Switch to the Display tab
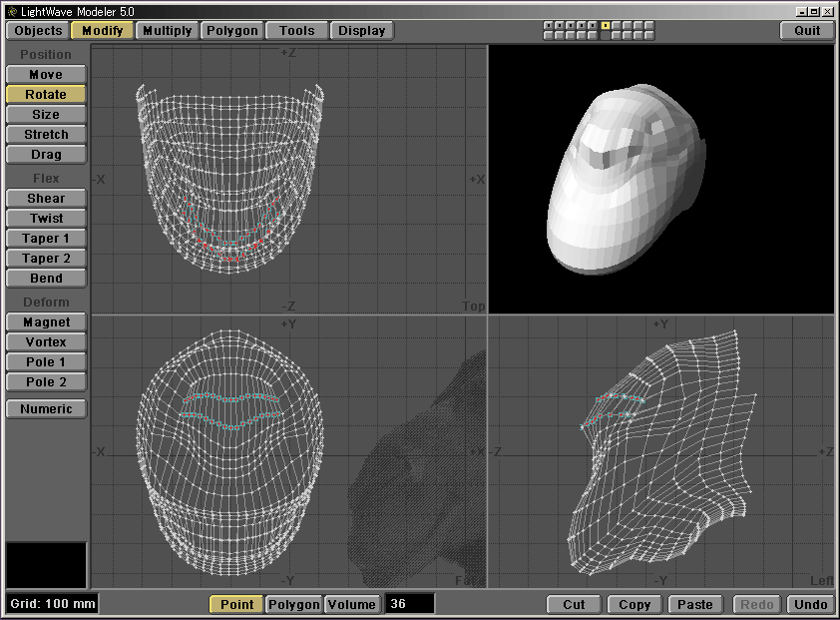840x620 pixels. [x=361, y=31]
